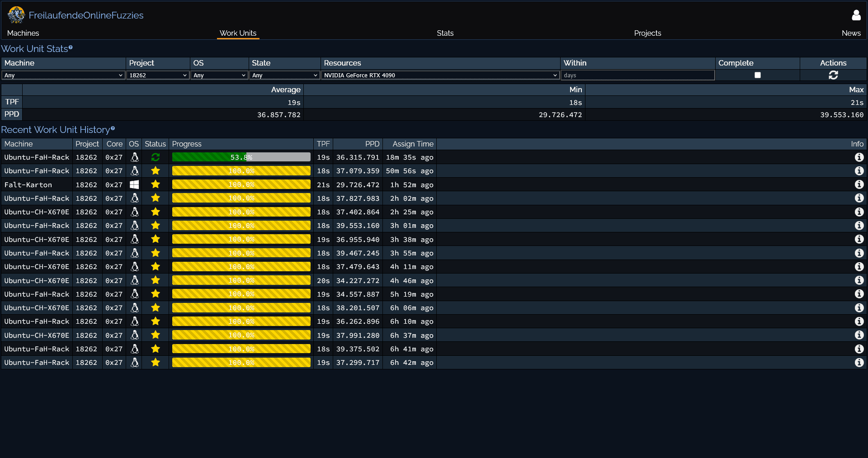Click the 100% progress bar in Falt-Karton row

pyautogui.click(x=241, y=184)
